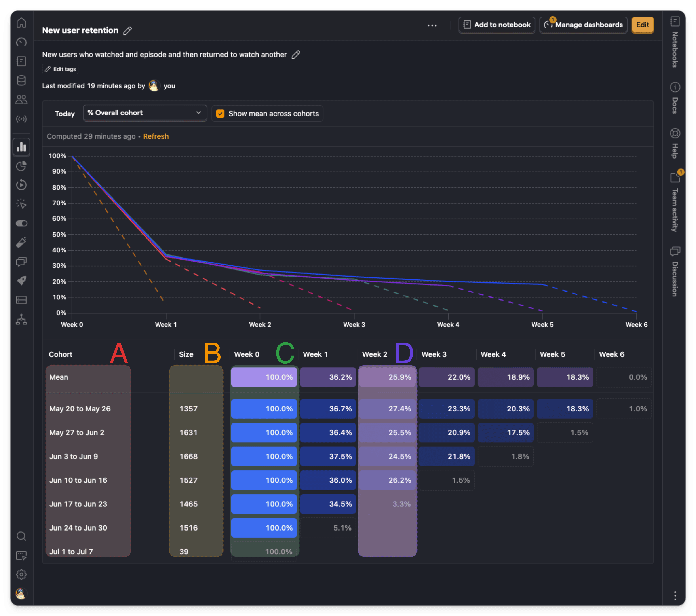This screenshot has width=696, height=616.
Task: Open the Experiments flask icon
Action: click(21, 242)
